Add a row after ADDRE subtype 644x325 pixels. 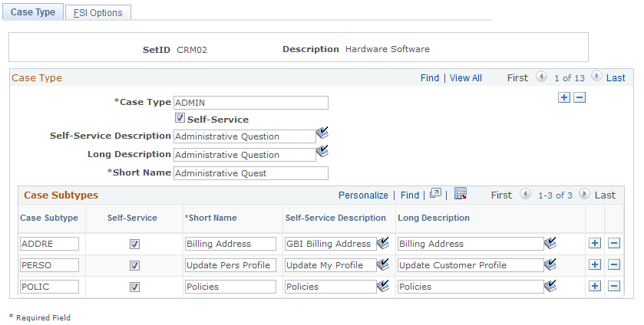(594, 243)
